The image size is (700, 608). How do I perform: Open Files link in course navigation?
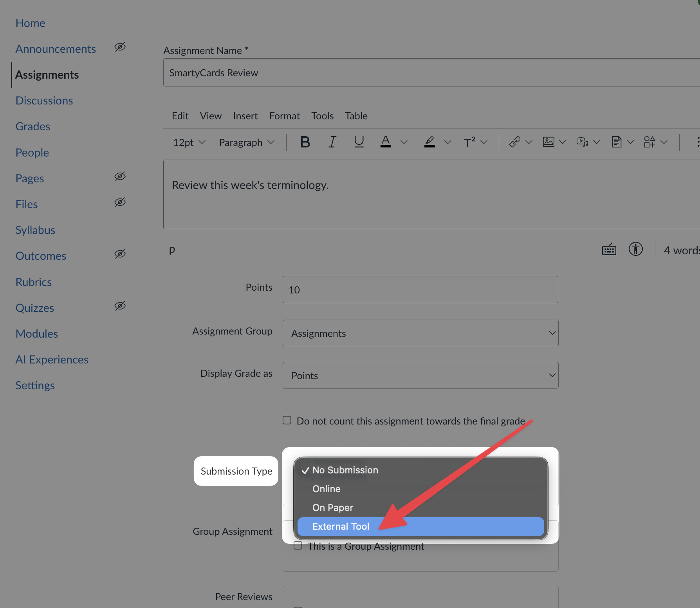point(27,204)
